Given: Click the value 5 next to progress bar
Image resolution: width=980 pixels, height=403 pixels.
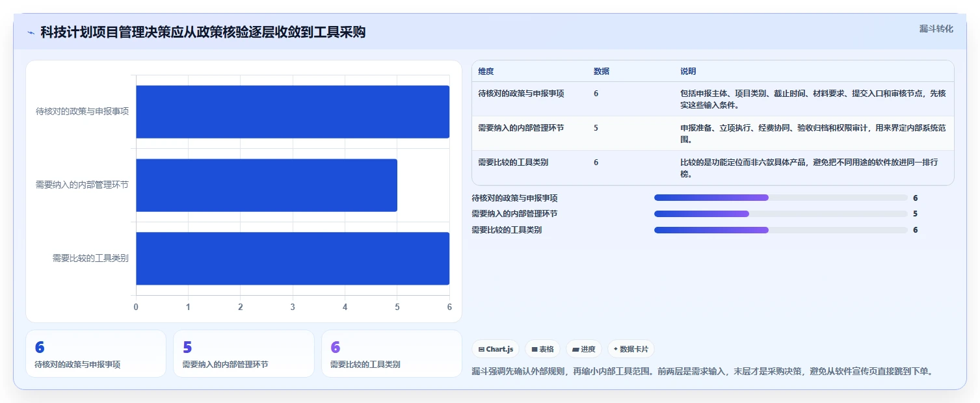Looking at the screenshot, I should [x=915, y=214].
